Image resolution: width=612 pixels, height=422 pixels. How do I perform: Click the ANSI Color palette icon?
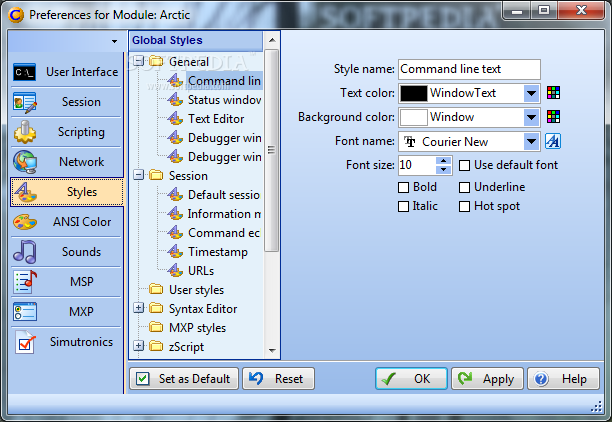[25, 222]
